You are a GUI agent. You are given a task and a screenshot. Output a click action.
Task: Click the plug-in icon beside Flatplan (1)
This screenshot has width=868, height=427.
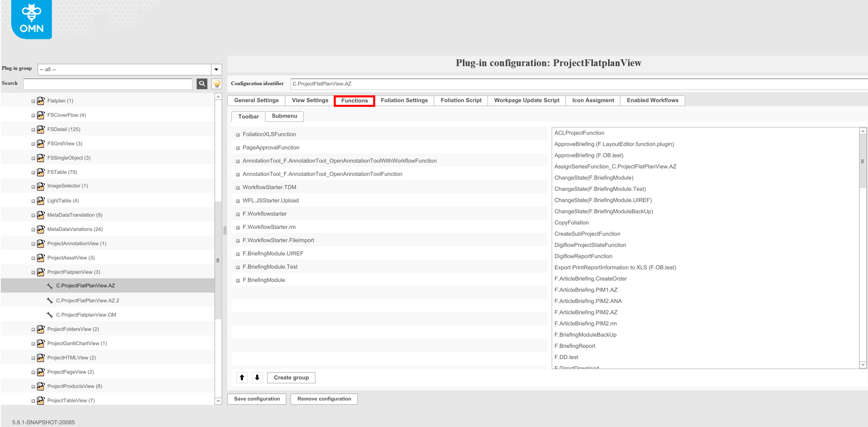point(41,100)
